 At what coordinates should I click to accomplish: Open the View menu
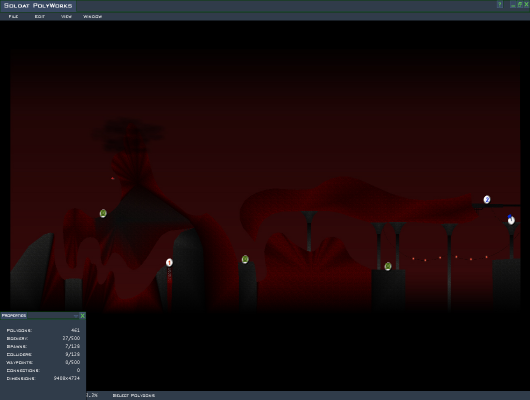(x=66, y=17)
